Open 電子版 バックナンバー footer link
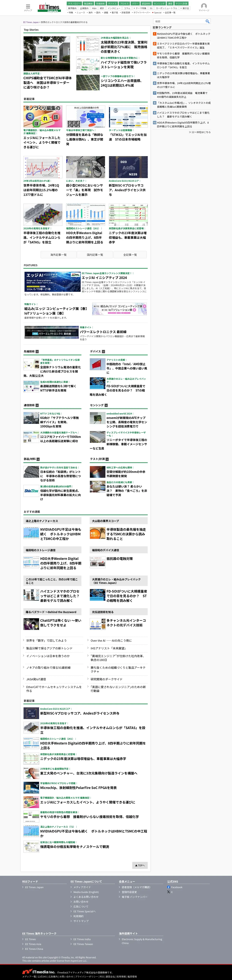The width and height of the screenshot is (232, 980). pyautogui.click(x=134, y=897)
